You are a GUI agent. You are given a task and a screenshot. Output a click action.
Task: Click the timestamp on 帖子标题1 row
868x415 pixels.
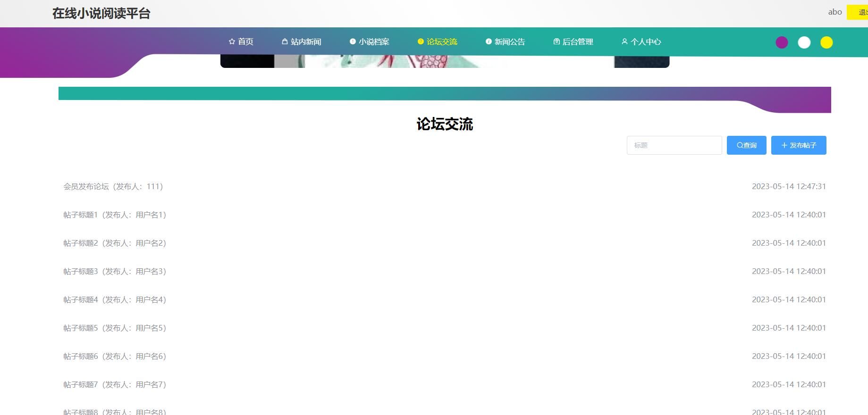(789, 215)
